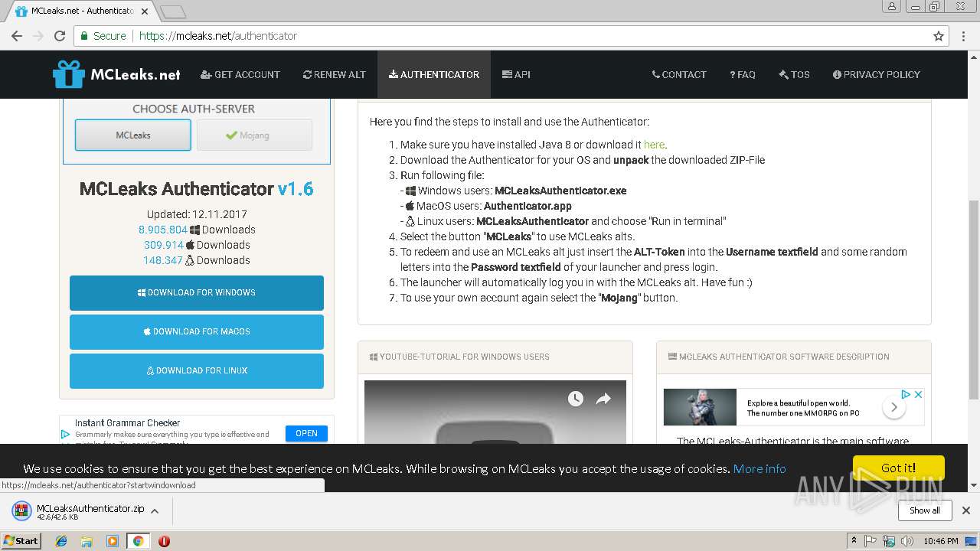
Task: Click the volume speaker tray icon
Action: click(x=907, y=541)
